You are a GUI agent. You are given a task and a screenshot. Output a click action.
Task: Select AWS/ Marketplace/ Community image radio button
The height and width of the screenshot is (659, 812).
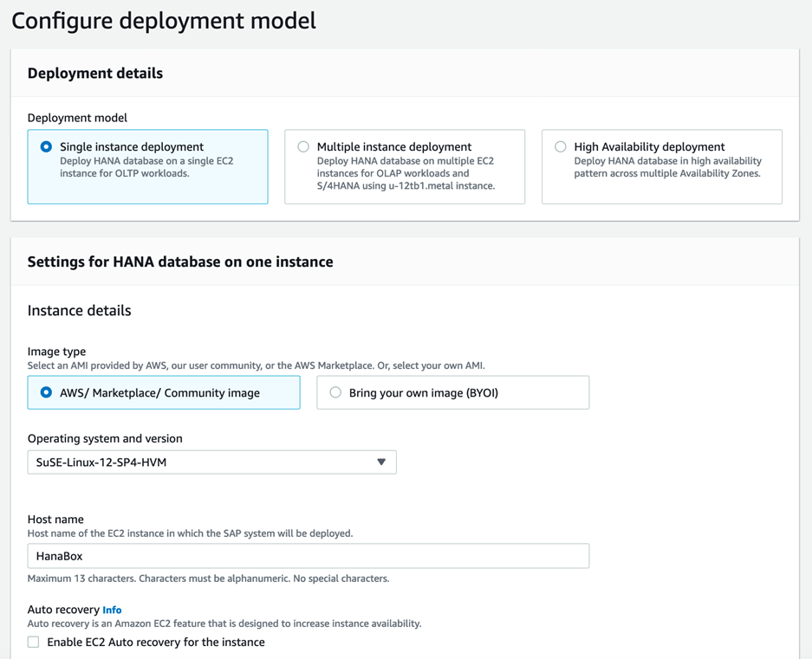46,392
